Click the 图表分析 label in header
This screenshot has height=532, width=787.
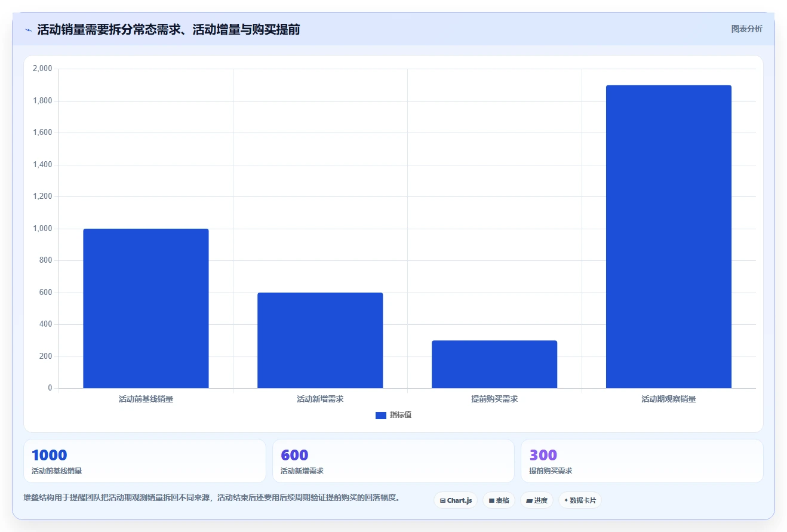click(746, 29)
